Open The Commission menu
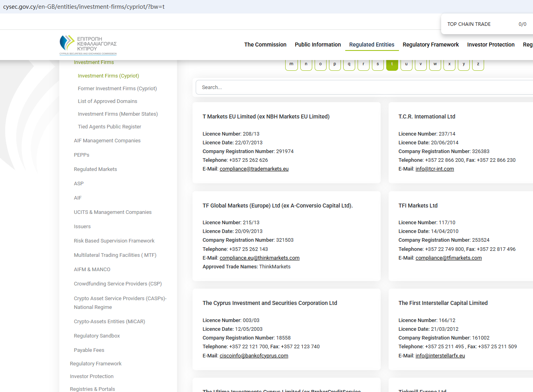This screenshot has width=533, height=392. click(265, 45)
